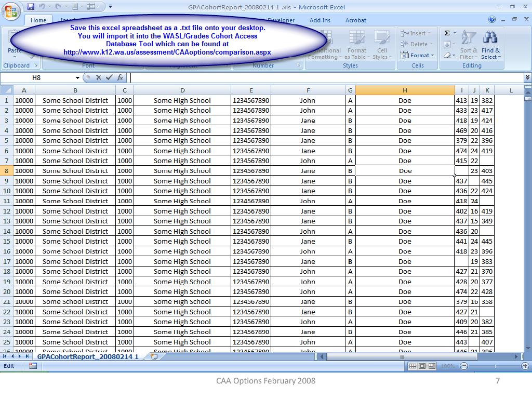Image resolution: width=532 pixels, height=399 pixels.
Task: Switch to Normal view in status bar
Action: 413,366
